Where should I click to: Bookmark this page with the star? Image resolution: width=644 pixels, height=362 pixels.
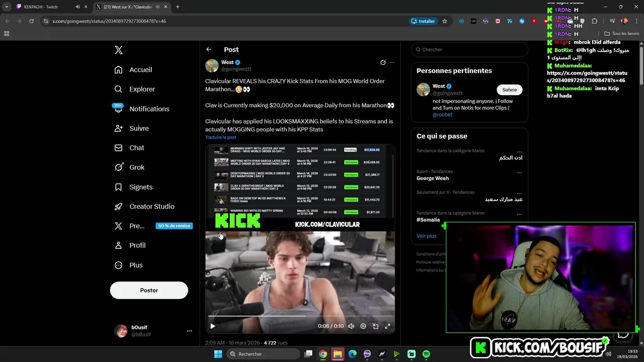[x=445, y=21]
